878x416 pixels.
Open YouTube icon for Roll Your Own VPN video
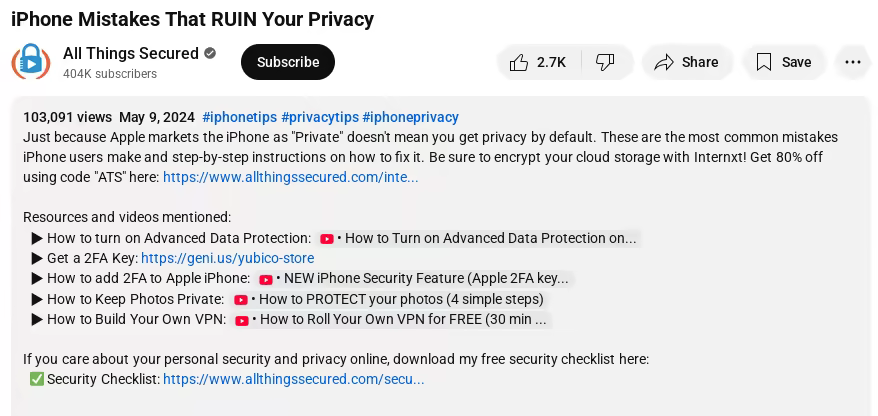[242, 321]
